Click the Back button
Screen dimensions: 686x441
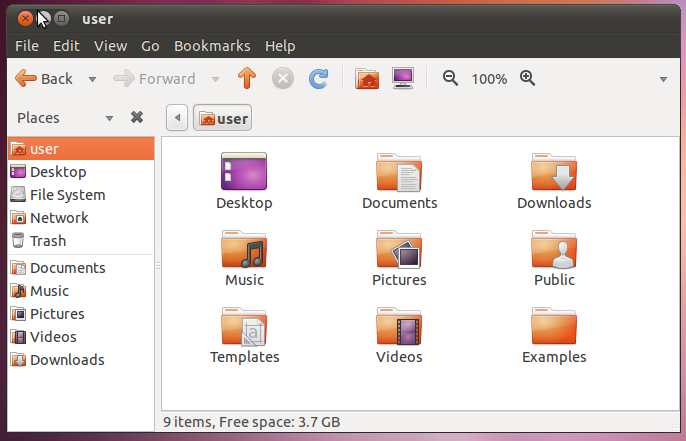tap(44, 78)
